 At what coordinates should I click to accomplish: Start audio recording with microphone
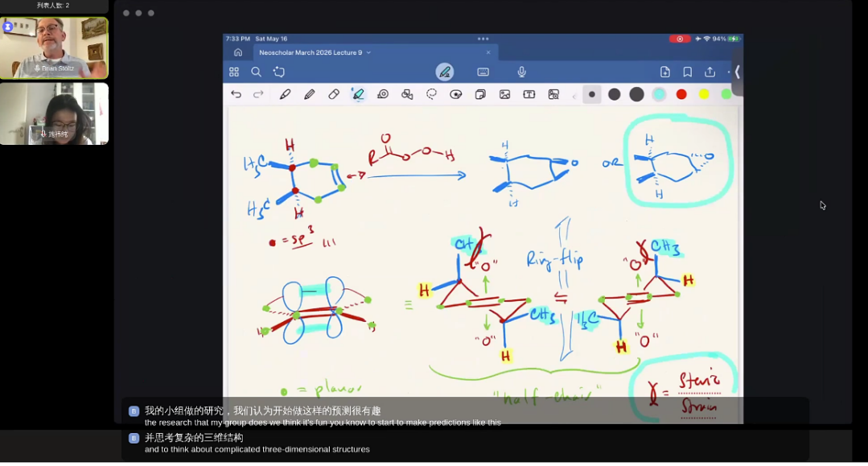point(521,72)
